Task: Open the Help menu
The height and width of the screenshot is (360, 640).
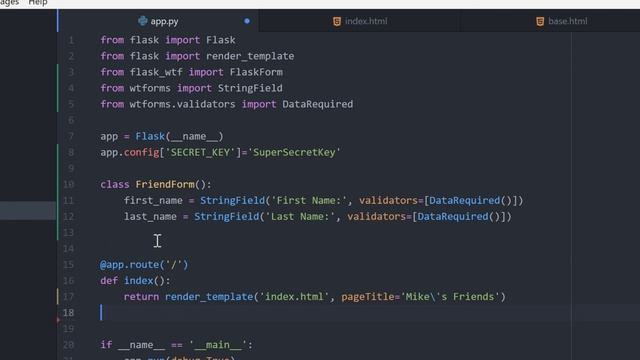Action: (x=38, y=3)
